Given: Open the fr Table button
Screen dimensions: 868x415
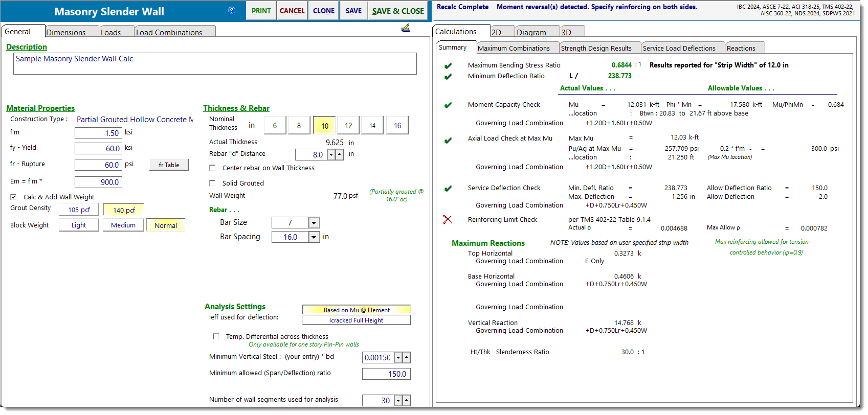Looking at the screenshot, I should [x=169, y=165].
